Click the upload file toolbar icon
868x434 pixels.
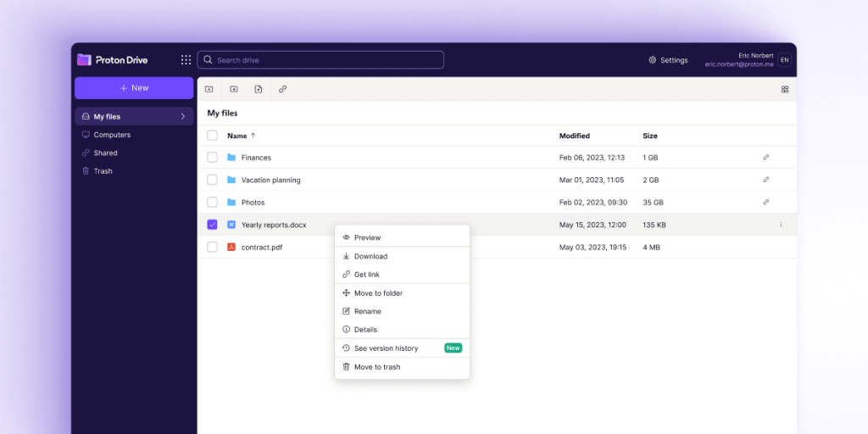click(258, 89)
